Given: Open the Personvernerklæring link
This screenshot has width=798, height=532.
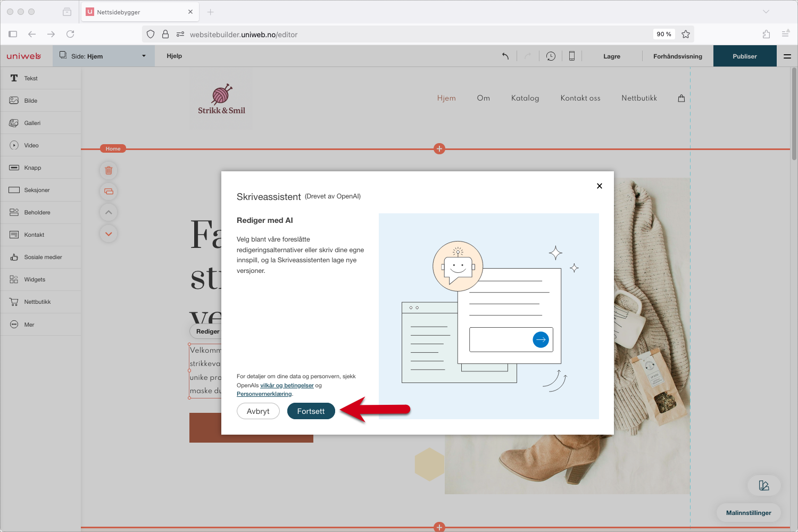Looking at the screenshot, I should coord(264,394).
